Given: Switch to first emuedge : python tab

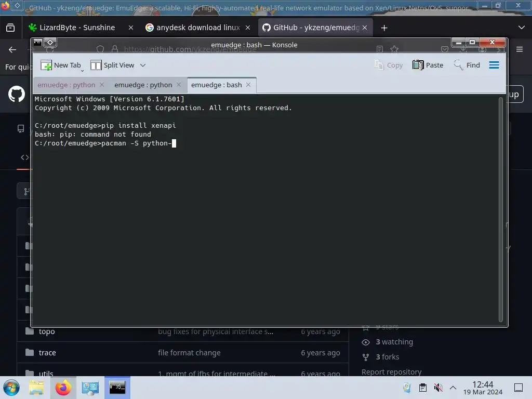Looking at the screenshot, I should (x=66, y=85).
